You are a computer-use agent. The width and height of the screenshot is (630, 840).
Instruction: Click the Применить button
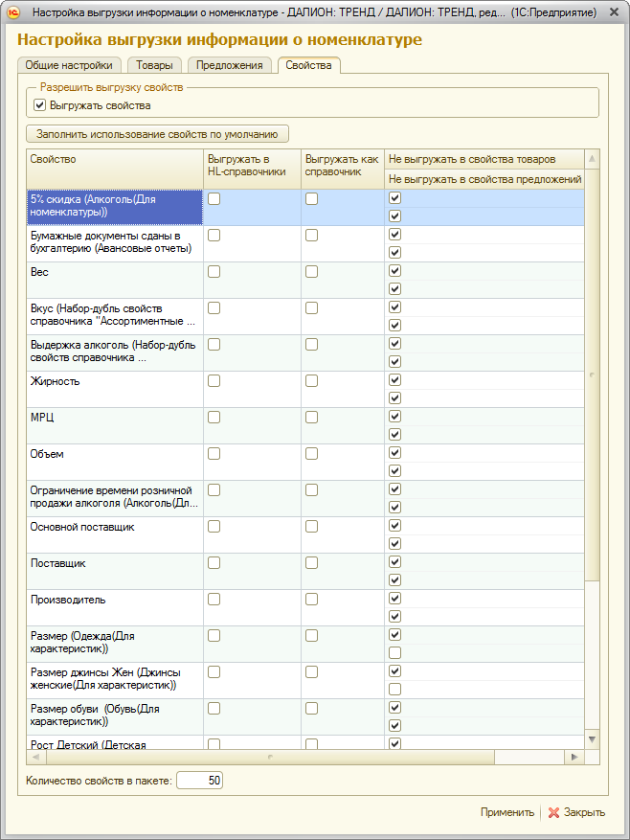pos(507,812)
